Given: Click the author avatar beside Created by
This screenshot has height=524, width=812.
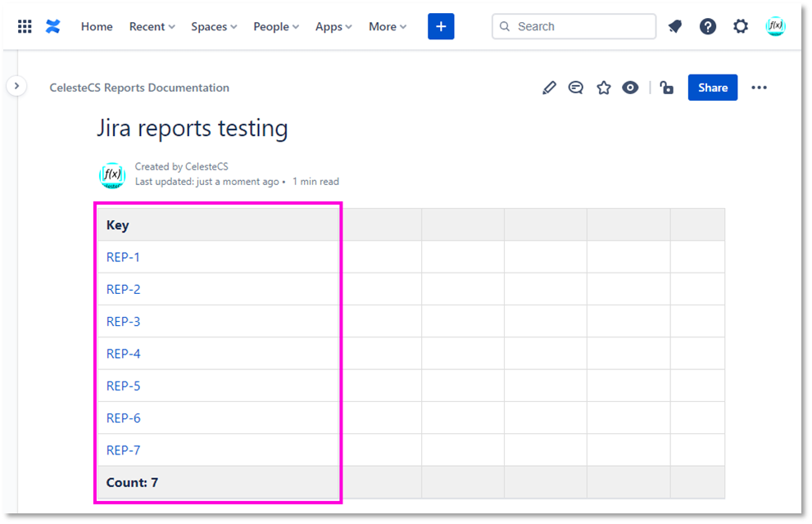Looking at the screenshot, I should (112, 175).
